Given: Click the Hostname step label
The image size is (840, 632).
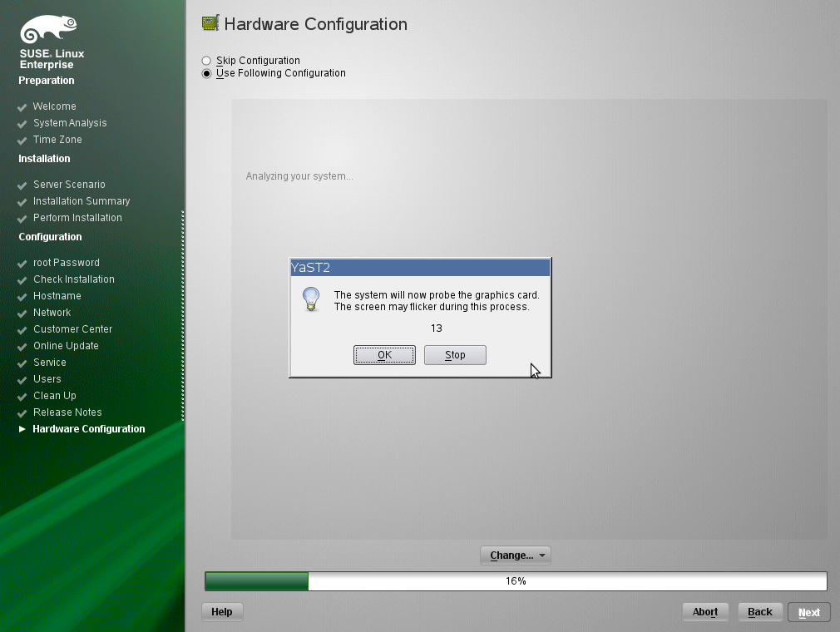Looking at the screenshot, I should coord(57,296).
